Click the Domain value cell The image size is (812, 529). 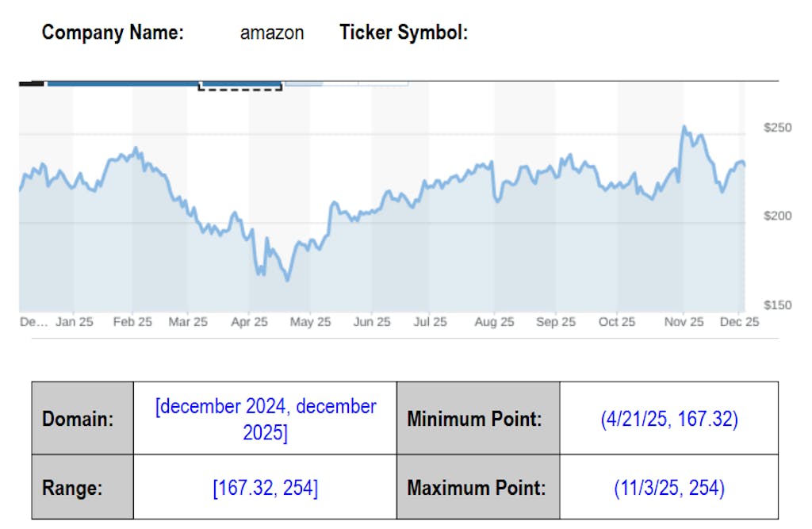[x=266, y=420]
